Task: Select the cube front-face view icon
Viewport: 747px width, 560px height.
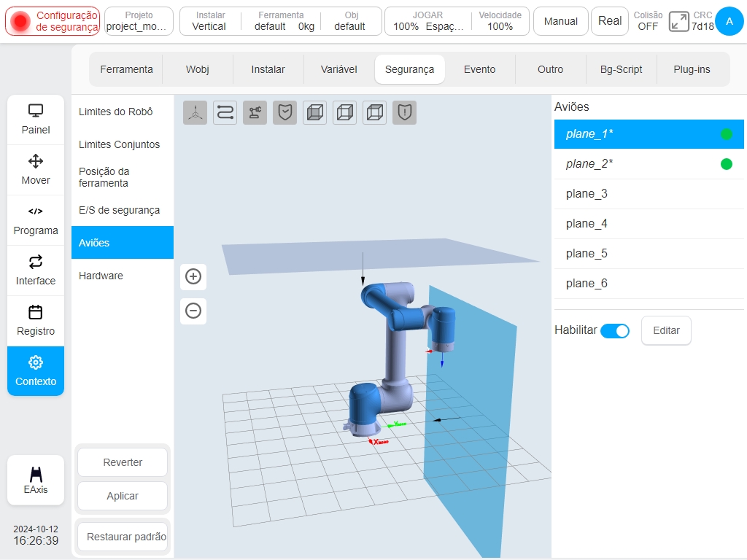Action: [x=315, y=113]
